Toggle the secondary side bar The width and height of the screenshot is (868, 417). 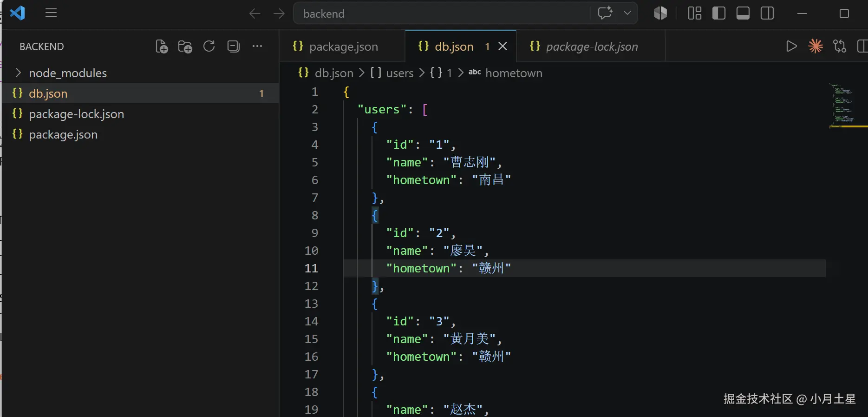pos(767,13)
